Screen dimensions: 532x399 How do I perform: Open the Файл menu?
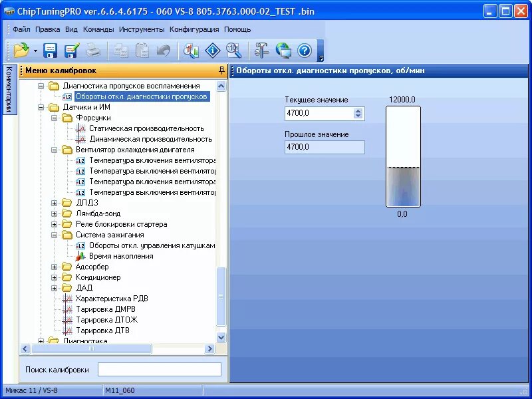pyautogui.click(x=21, y=29)
